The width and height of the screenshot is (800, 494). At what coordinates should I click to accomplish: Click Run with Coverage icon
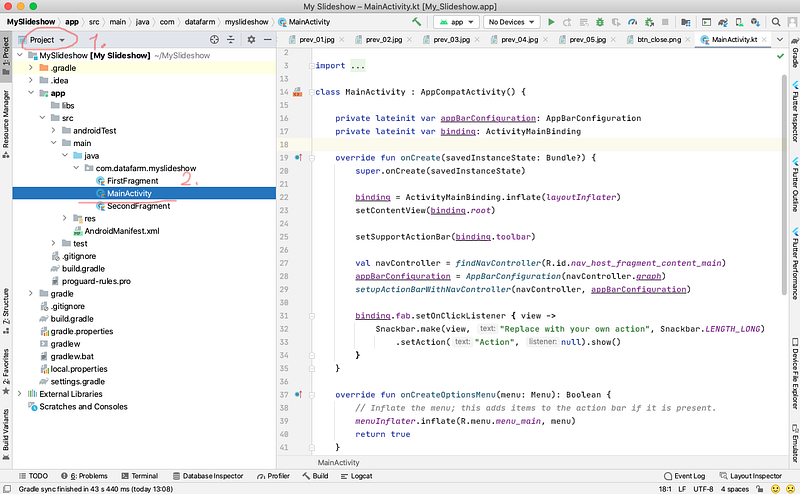pos(616,22)
